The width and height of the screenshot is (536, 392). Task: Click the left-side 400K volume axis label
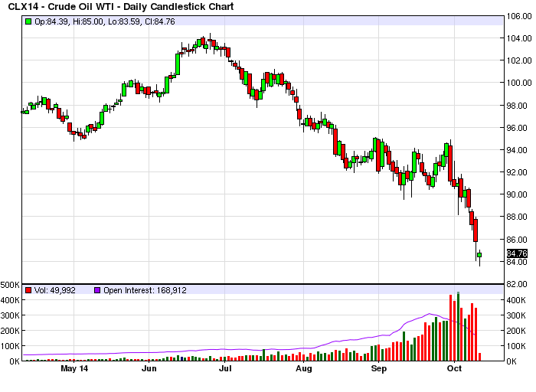tap(10, 300)
